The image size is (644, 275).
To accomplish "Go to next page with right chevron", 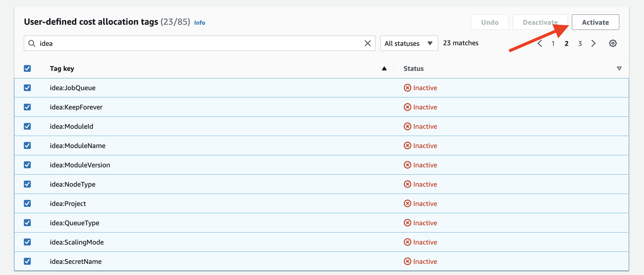I will [593, 43].
